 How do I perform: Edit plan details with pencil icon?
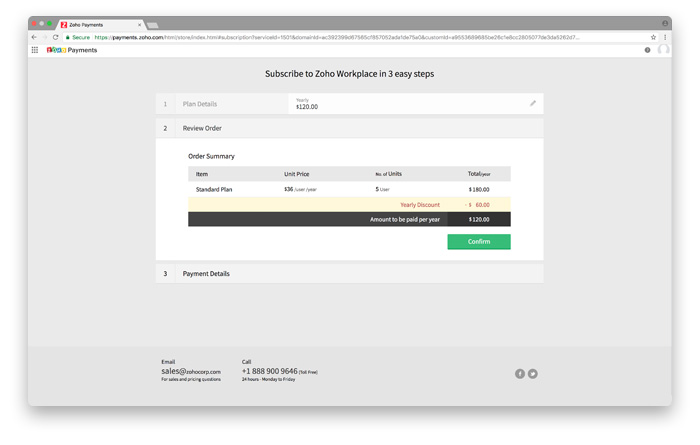pos(533,103)
